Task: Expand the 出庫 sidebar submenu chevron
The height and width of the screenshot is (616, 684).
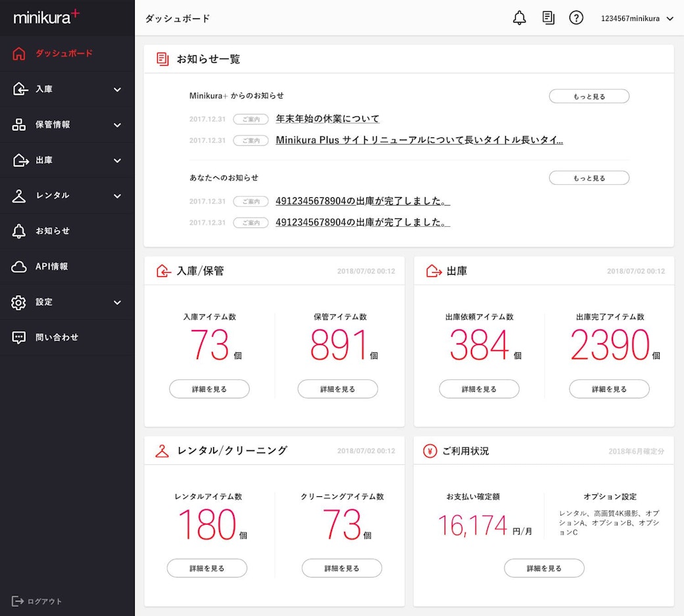Action: tap(117, 160)
